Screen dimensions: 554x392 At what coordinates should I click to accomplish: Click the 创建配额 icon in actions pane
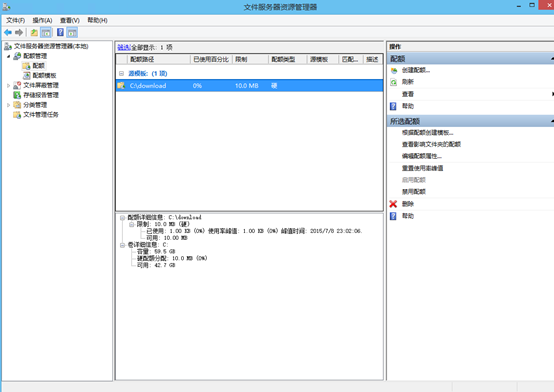click(x=394, y=70)
